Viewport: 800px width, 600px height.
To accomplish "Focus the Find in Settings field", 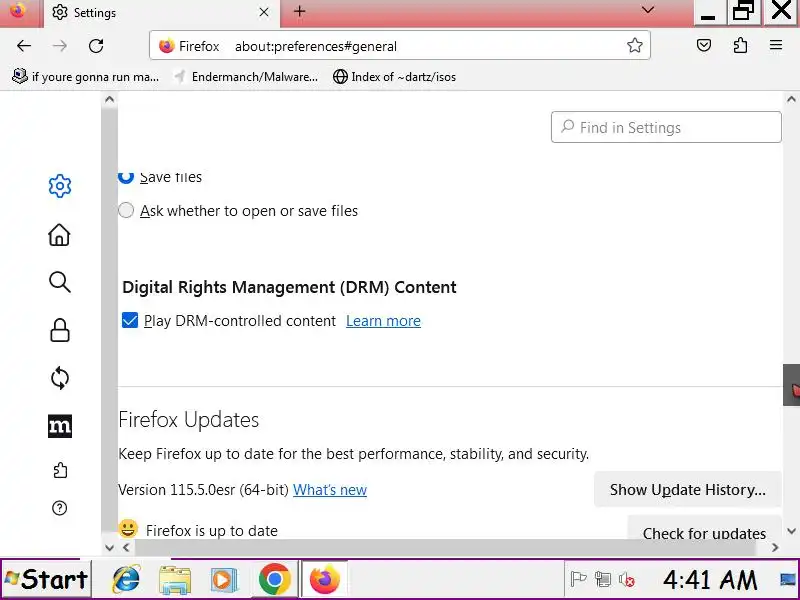I will click(666, 127).
